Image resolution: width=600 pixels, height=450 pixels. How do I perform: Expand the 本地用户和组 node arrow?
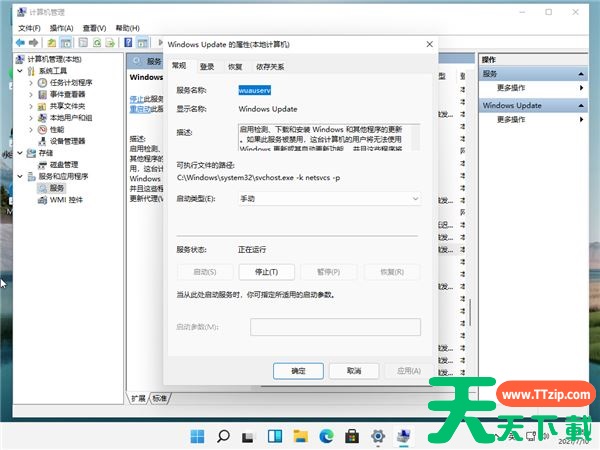coord(31,118)
